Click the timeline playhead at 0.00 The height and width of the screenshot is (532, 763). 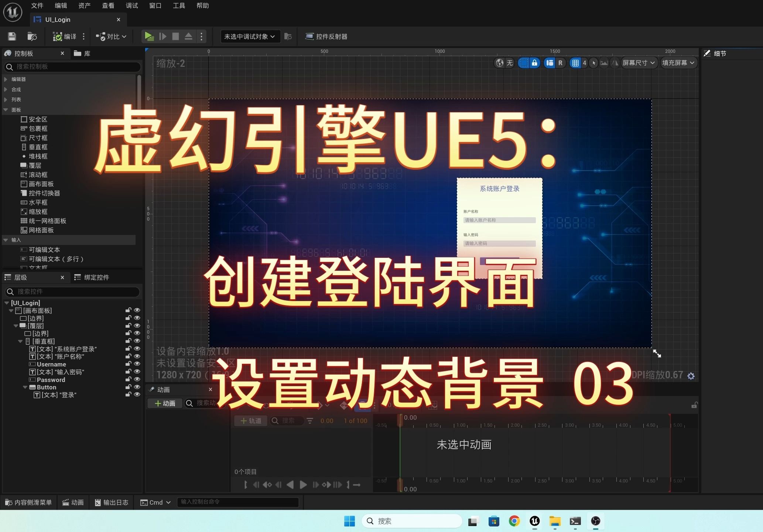(400, 420)
